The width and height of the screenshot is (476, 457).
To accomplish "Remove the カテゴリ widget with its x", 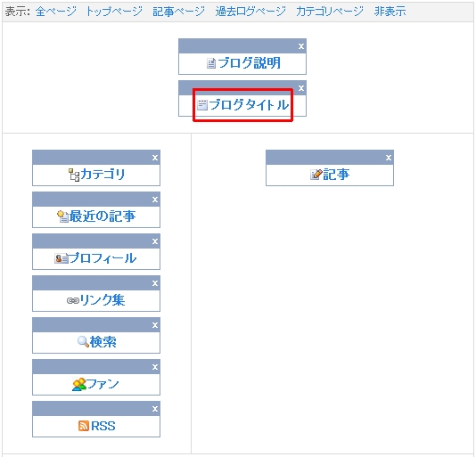I will click(155, 158).
